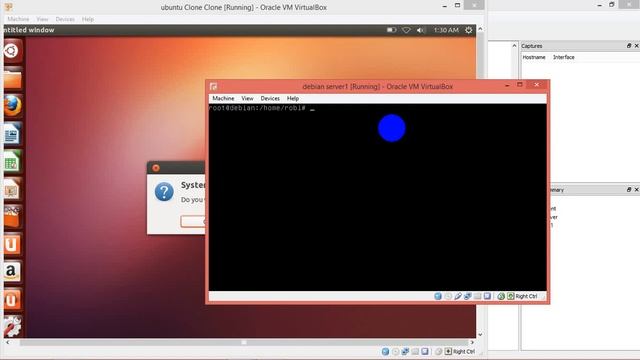Click debian terminal prompt root@debian:/home/robi#
The height and width of the screenshot is (360, 640).
257,108
